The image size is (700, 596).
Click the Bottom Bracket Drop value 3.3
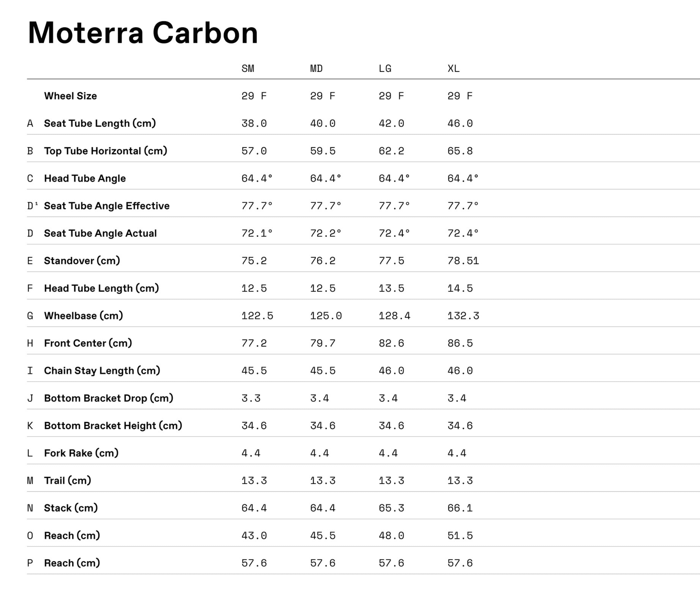point(251,398)
